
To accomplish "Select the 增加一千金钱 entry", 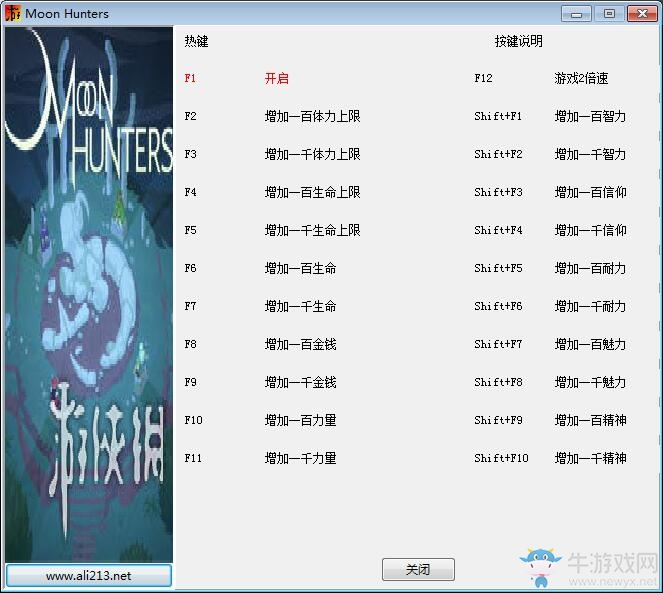I will click(301, 382).
